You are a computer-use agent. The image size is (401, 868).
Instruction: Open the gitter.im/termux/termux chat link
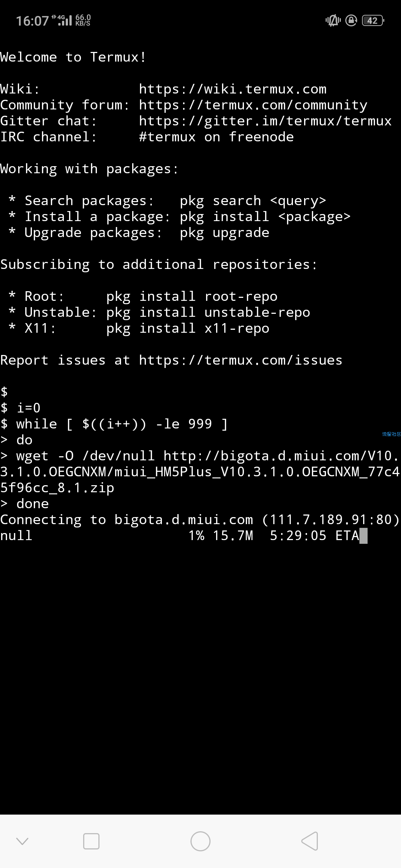[x=265, y=121]
